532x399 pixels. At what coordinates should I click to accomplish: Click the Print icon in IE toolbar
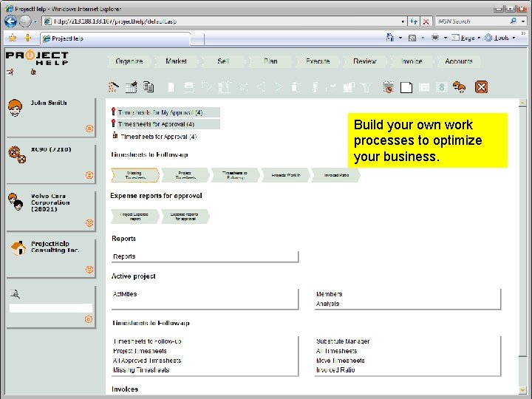click(x=435, y=38)
